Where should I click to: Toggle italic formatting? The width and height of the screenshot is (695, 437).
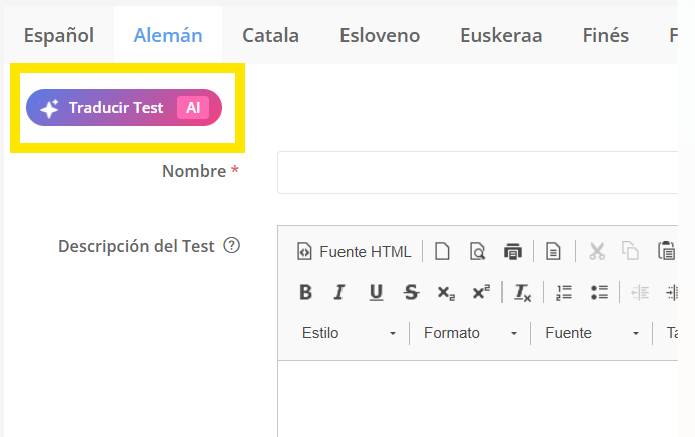(x=340, y=293)
